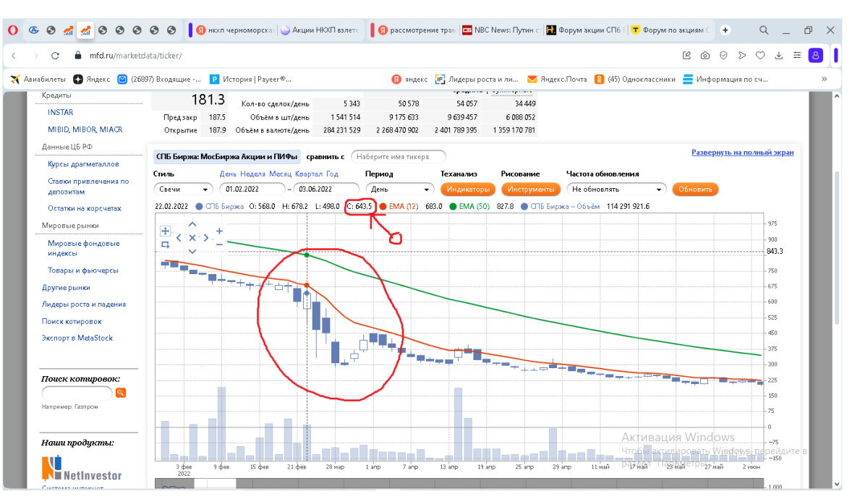Add page to bookmarks with heart icon

[x=760, y=55]
